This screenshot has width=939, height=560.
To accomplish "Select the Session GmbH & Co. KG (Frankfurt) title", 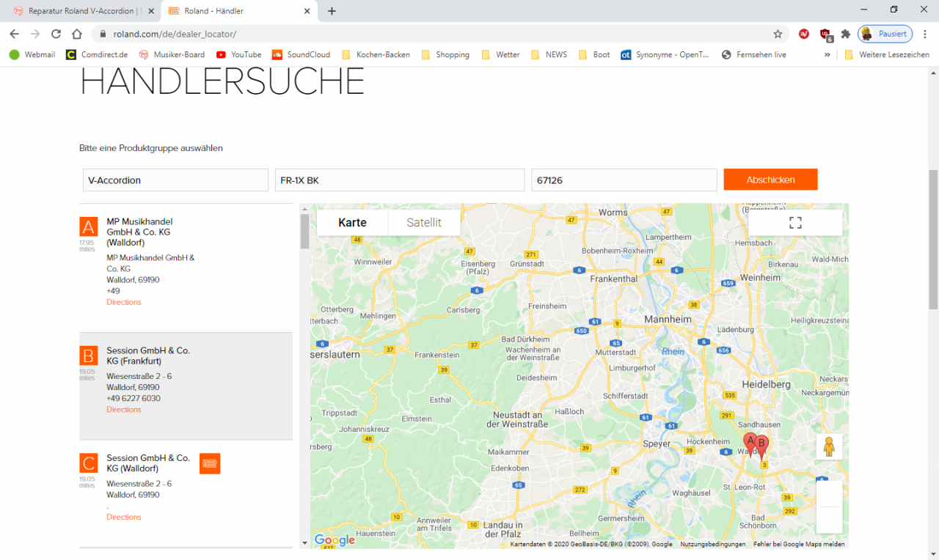I will pos(148,355).
